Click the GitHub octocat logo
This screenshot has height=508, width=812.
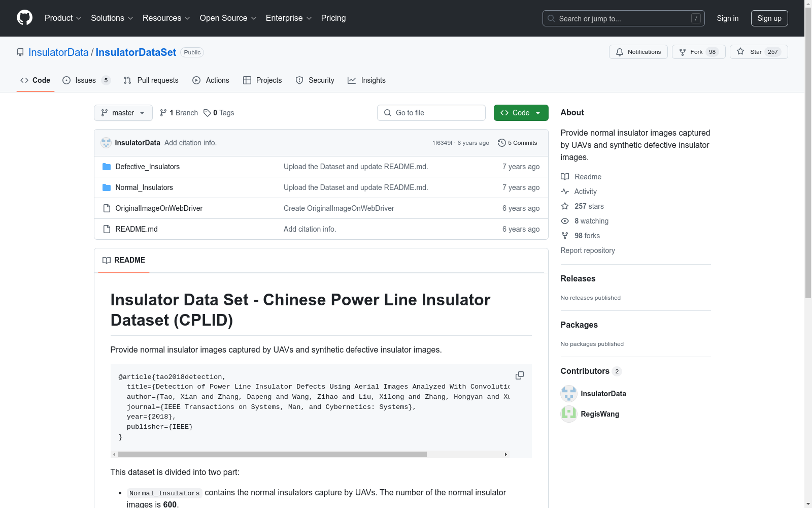click(24, 18)
